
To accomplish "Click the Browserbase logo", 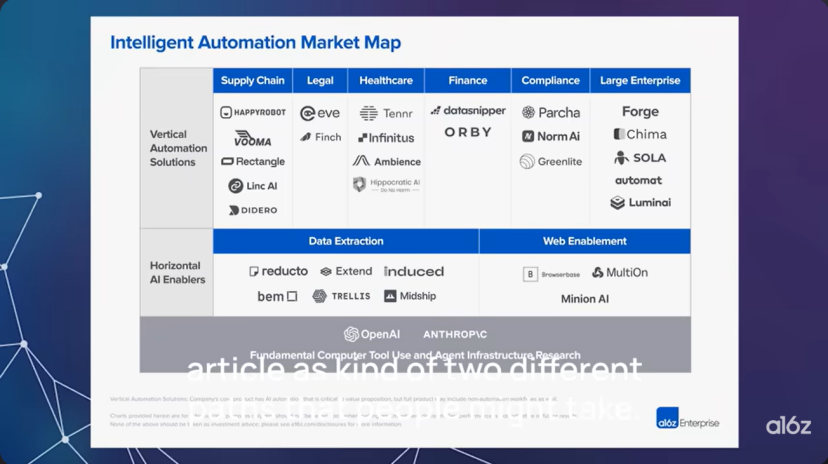I will [x=551, y=274].
